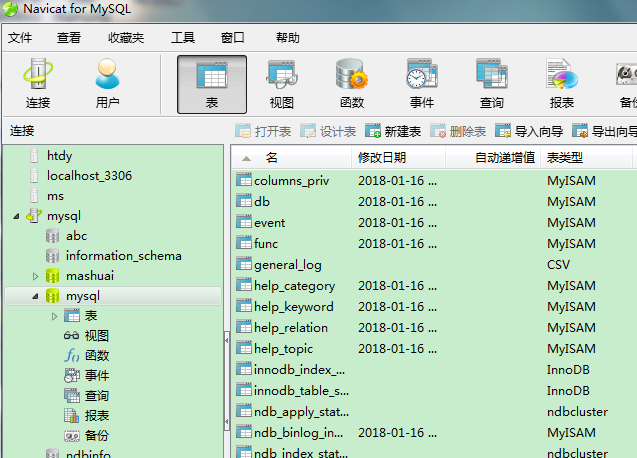Click the 备份 icon in tree
This screenshot has height=458, width=637.
click(x=72, y=436)
